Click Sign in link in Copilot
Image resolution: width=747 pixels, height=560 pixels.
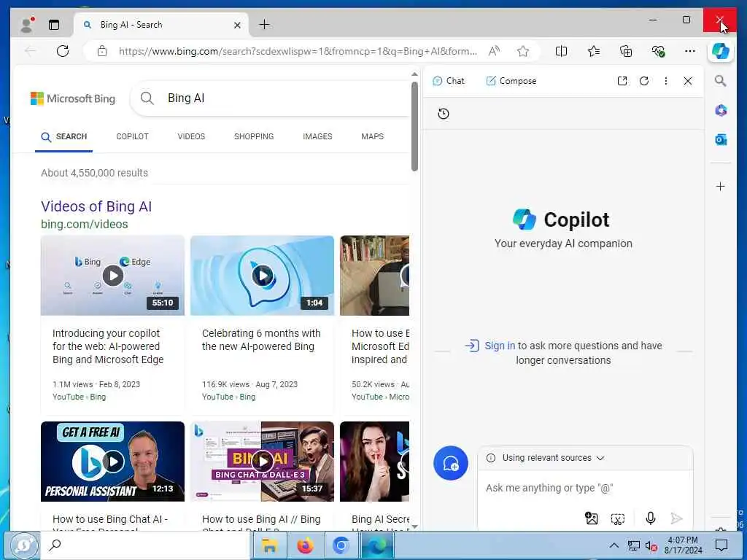500,346
